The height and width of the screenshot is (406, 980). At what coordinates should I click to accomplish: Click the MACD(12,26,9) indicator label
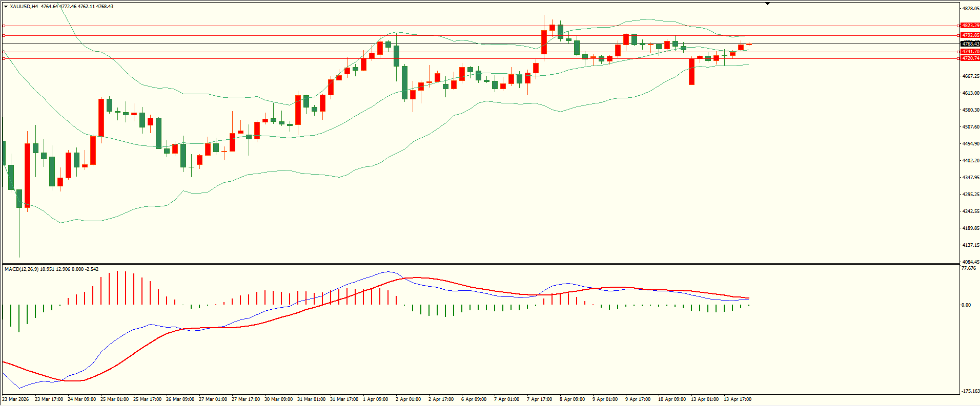point(21,269)
